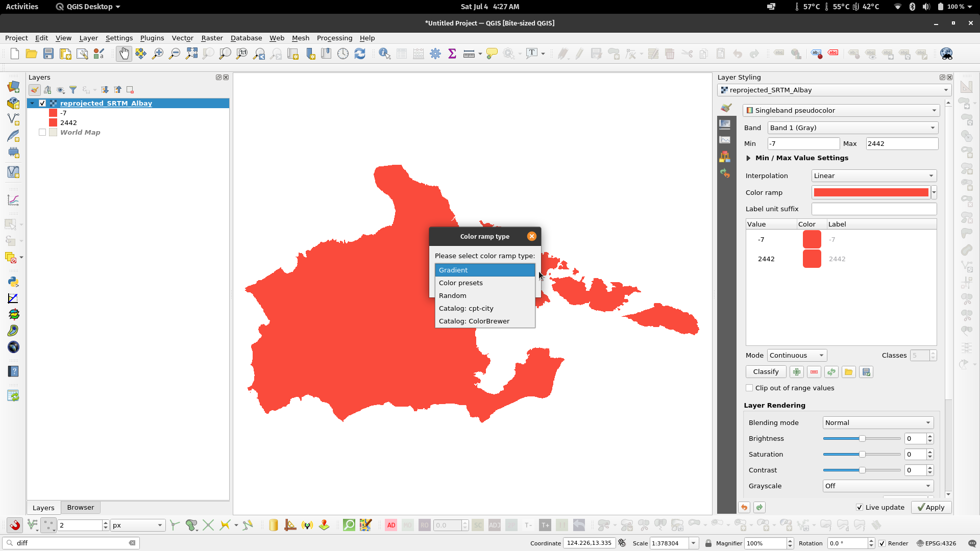This screenshot has height=551, width=980.
Task: Choose Catalog: ColorBrewer in ramp list
Action: click(474, 321)
